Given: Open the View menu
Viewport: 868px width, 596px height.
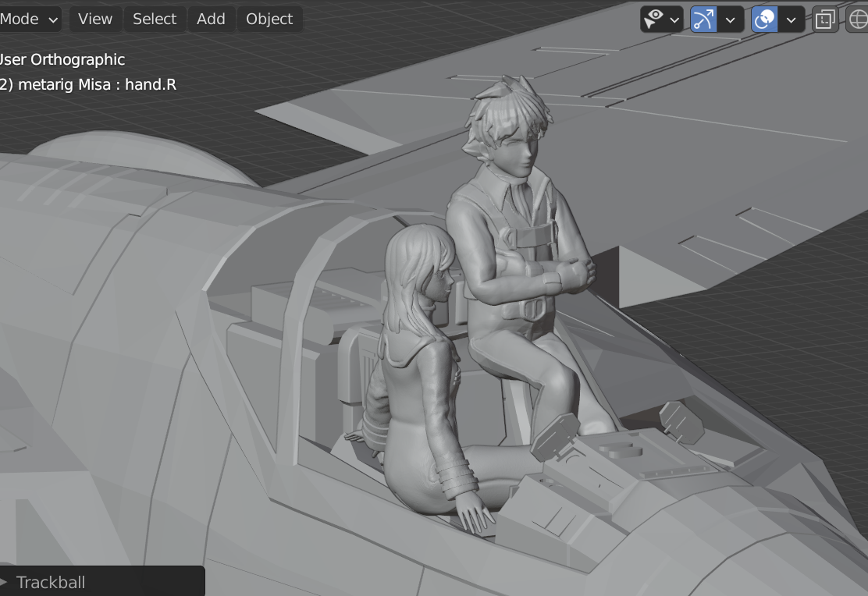Looking at the screenshot, I should tap(95, 20).
